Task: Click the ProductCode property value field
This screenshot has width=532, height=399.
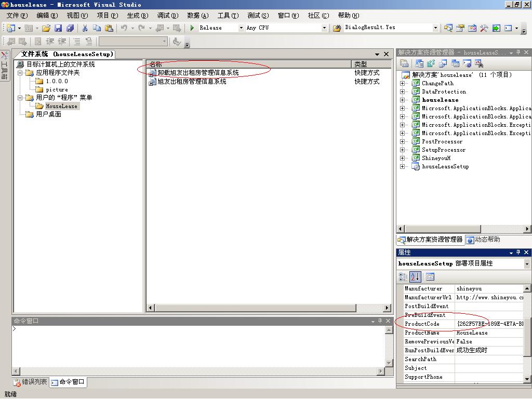Action: pos(489,324)
